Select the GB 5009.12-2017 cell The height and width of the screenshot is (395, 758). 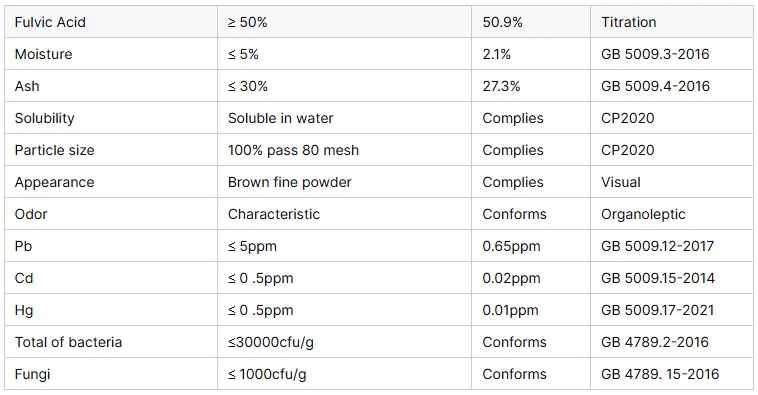point(657,246)
